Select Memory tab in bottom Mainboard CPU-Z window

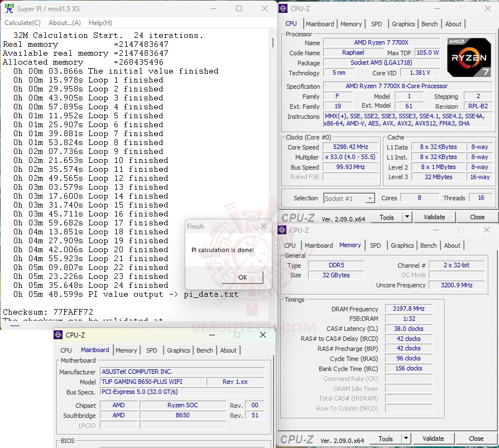click(x=126, y=350)
